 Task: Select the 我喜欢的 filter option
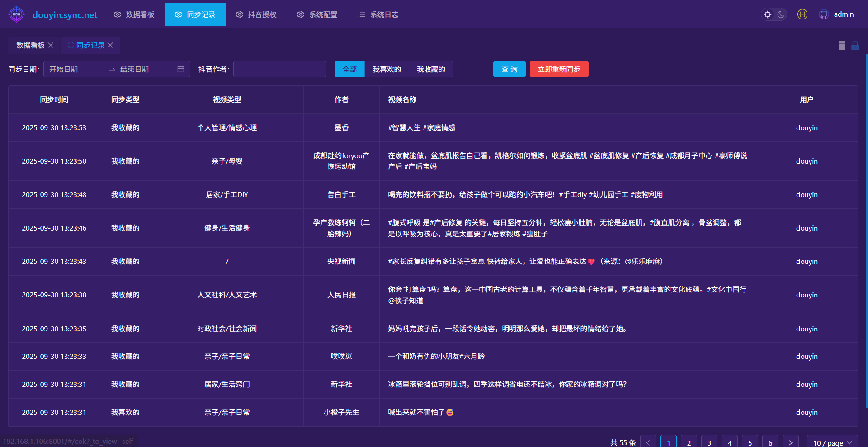[x=387, y=69]
